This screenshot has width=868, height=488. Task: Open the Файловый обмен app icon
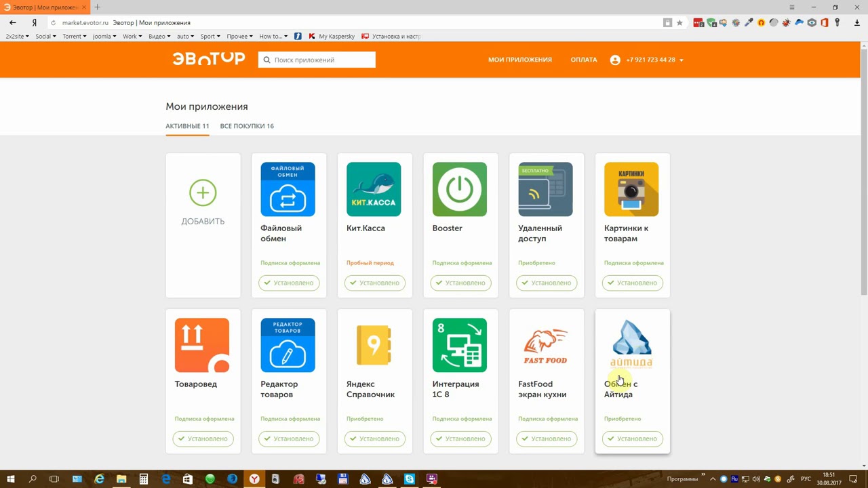click(288, 189)
